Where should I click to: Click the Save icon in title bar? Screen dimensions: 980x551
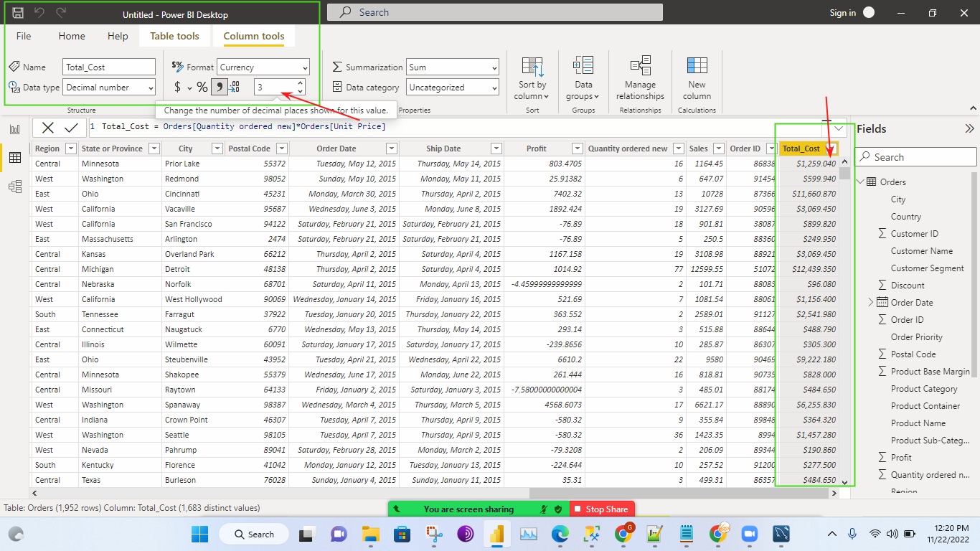coord(18,13)
